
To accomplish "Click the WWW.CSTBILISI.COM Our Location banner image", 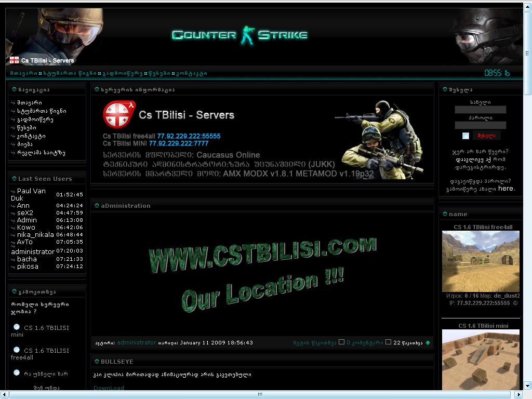I will 262,274.
